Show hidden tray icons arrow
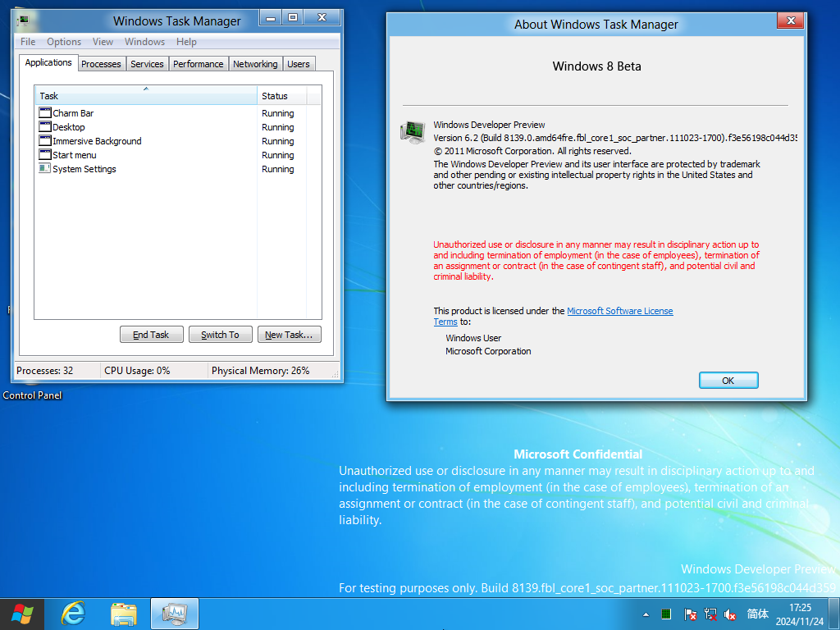 click(x=646, y=614)
